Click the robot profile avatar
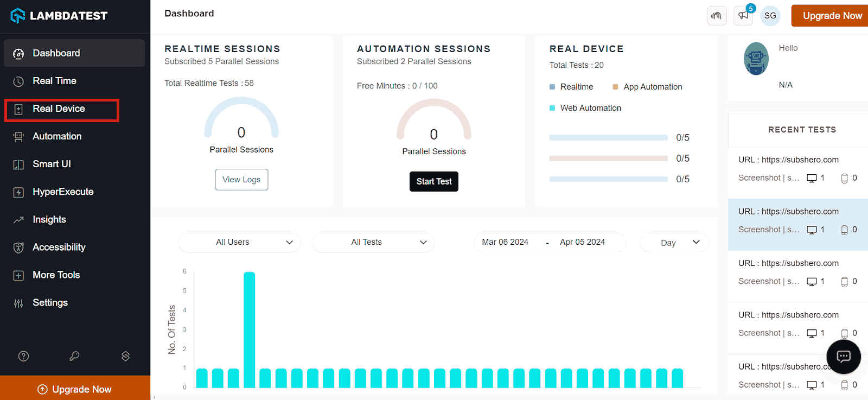The height and width of the screenshot is (400, 868). pyautogui.click(x=756, y=59)
